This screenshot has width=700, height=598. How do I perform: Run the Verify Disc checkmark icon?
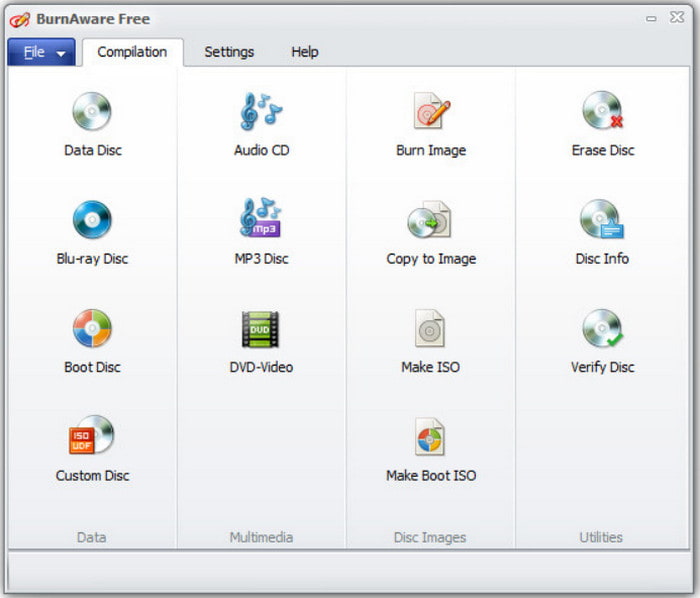(x=603, y=328)
